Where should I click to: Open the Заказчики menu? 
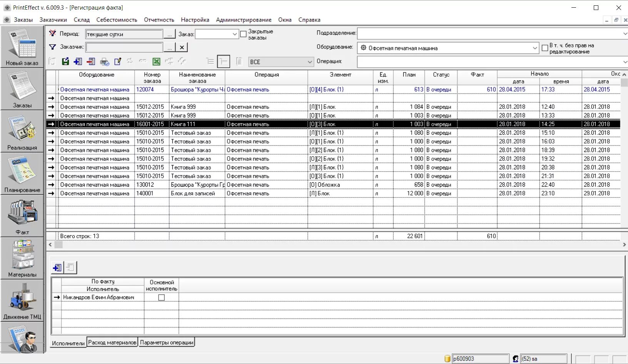[53, 20]
